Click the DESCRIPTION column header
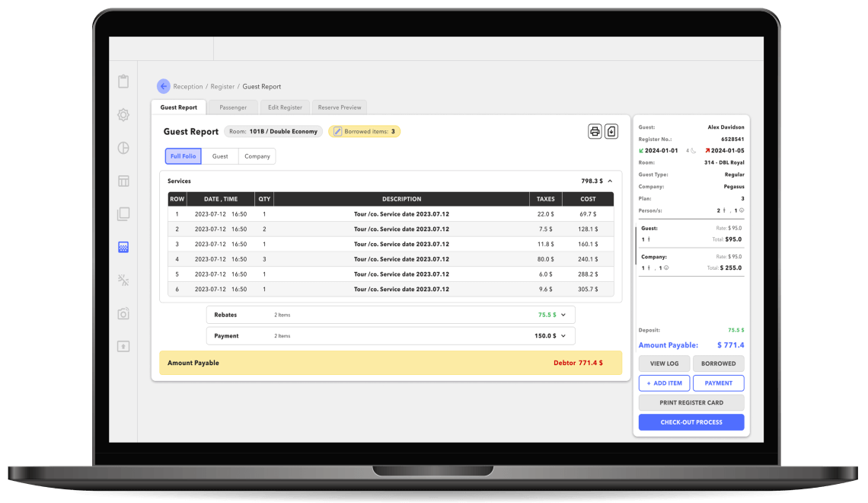The width and height of the screenshot is (868, 503). click(402, 199)
